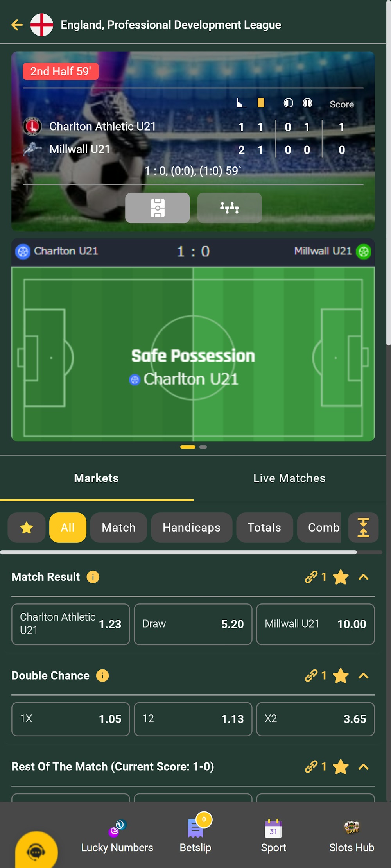Click the yellow card stats icon

(x=260, y=103)
